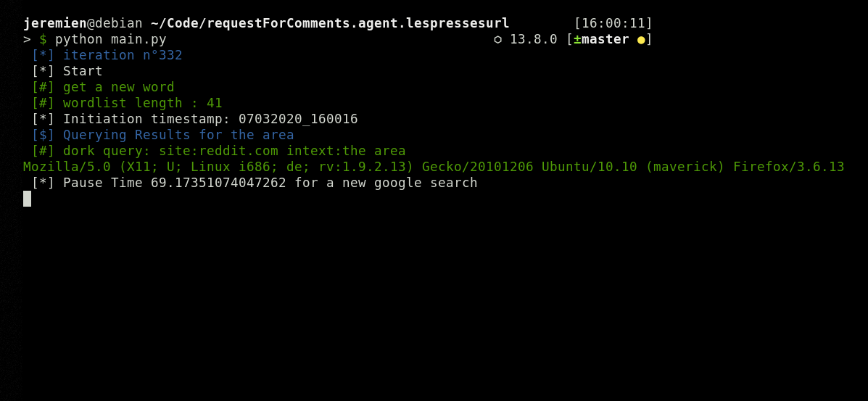This screenshot has height=401, width=868.
Task: Click the green [#] marker before dork query
Action: (44, 152)
